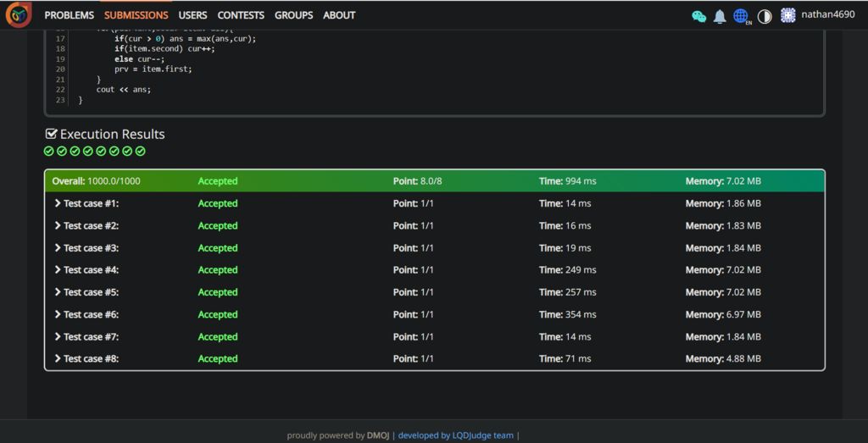The width and height of the screenshot is (868, 443).
Task: Open the Contests menu item
Action: (x=241, y=15)
